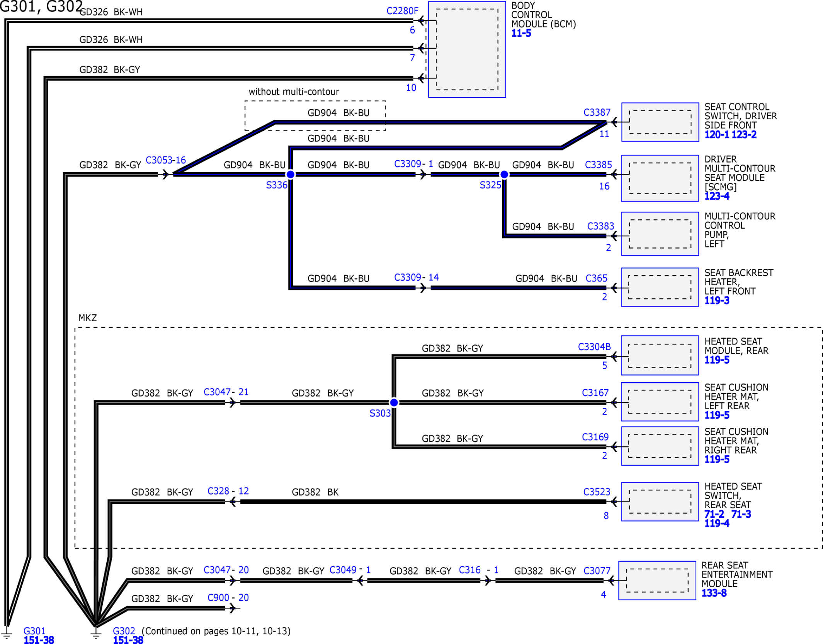
Task: Select the Body Control Module component box
Action: pos(467,49)
